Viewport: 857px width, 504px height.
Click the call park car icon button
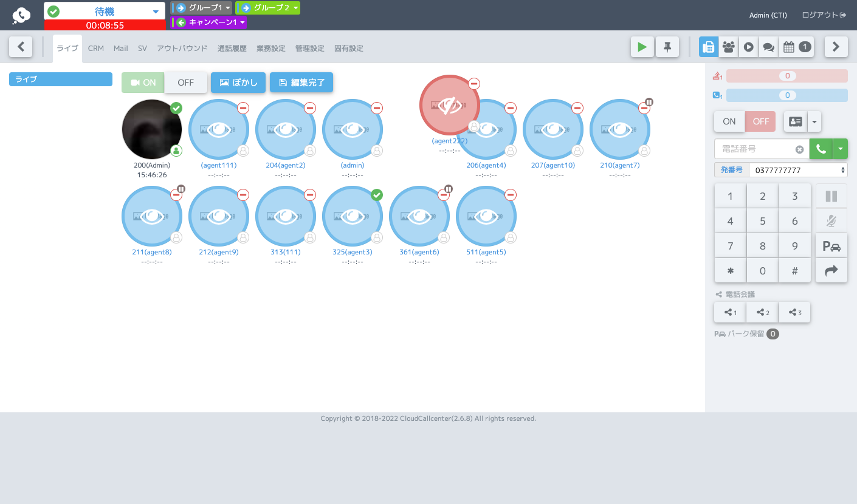pyautogui.click(x=831, y=247)
